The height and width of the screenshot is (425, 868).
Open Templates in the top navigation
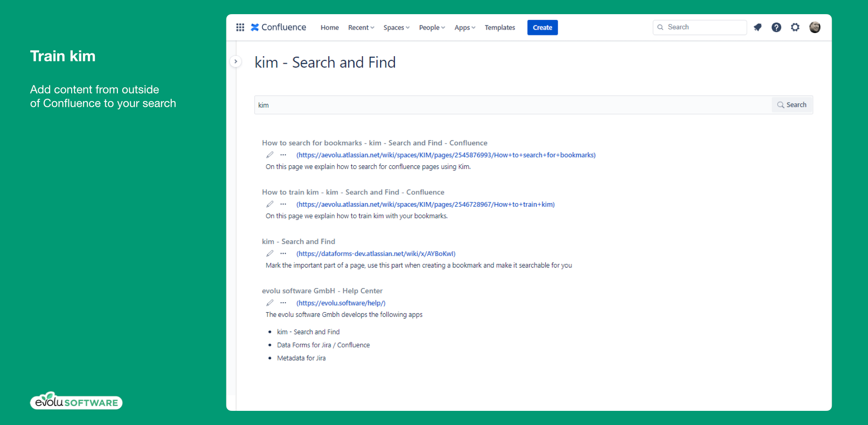coord(500,27)
